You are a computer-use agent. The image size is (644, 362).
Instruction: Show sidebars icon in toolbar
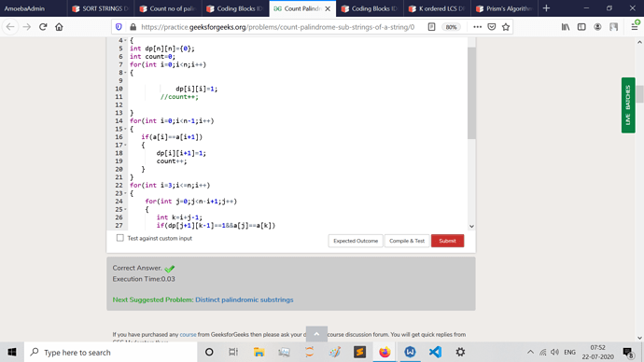coord(581,27)
